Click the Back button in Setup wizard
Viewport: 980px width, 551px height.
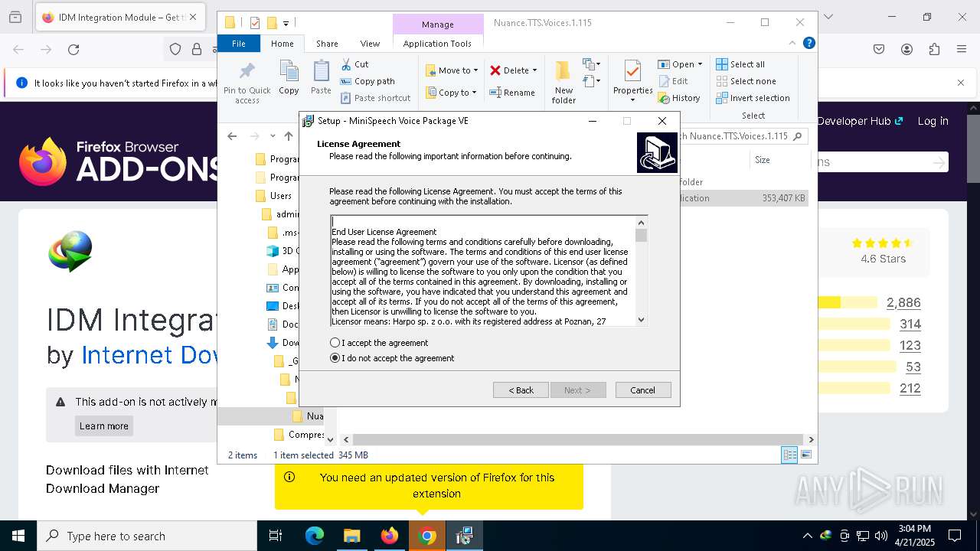[x=521, y=390]
